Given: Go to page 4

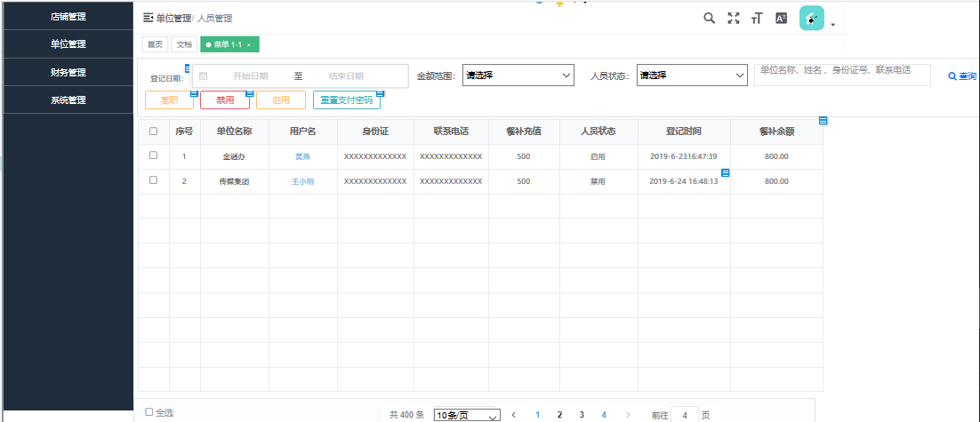Looking at the screenshot, I should pos(604,415).
